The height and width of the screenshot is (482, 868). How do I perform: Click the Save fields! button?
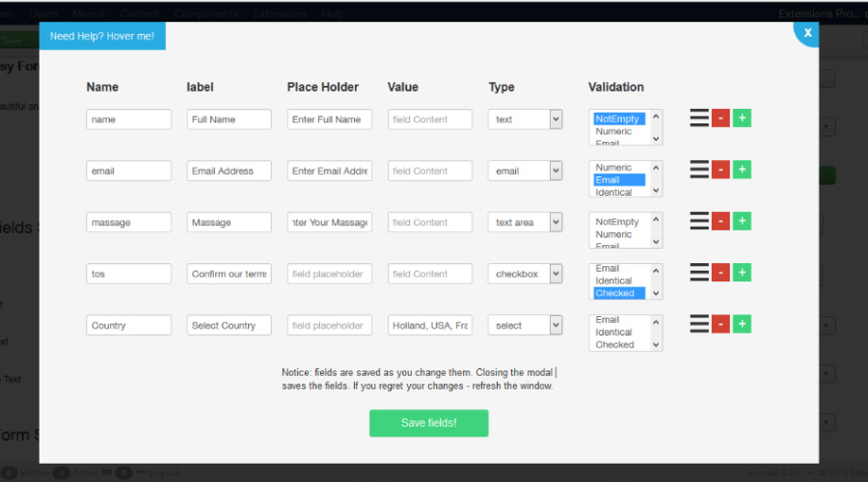(x=429, y=423)
